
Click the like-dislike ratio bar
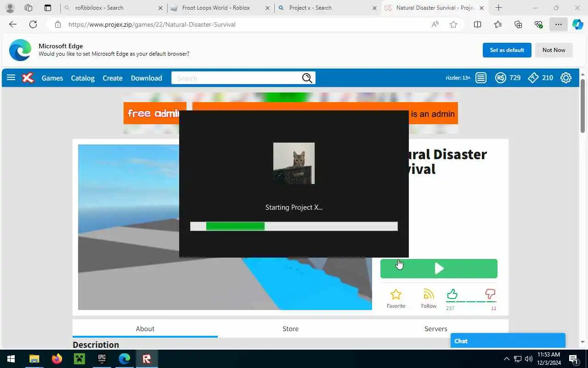pos(471,302)
